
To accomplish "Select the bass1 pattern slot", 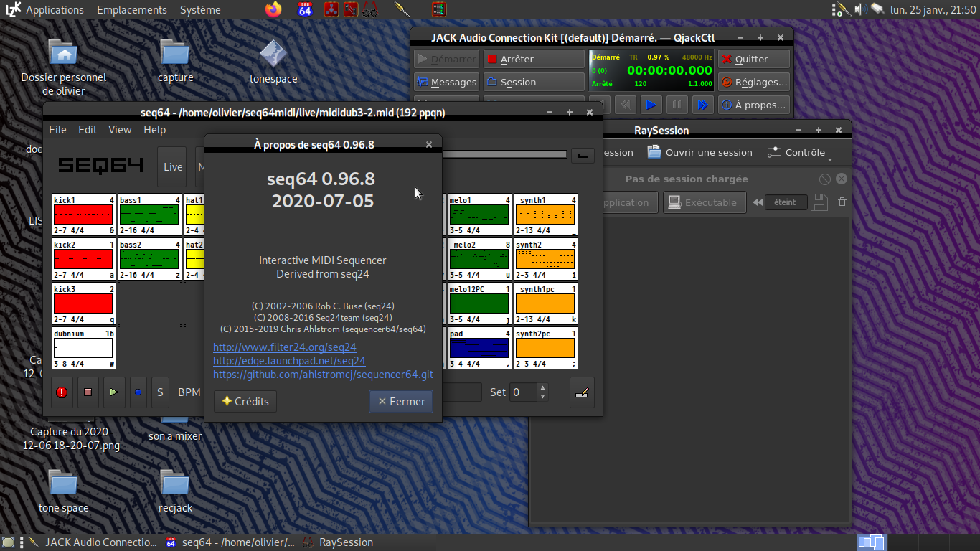I will click(150, 215).
